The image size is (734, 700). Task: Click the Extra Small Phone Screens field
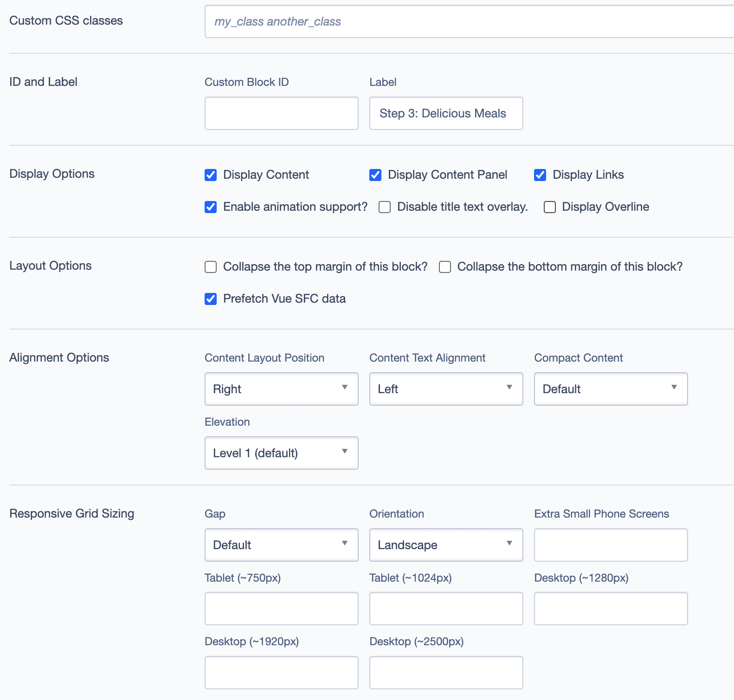click(x=611, y=545)
